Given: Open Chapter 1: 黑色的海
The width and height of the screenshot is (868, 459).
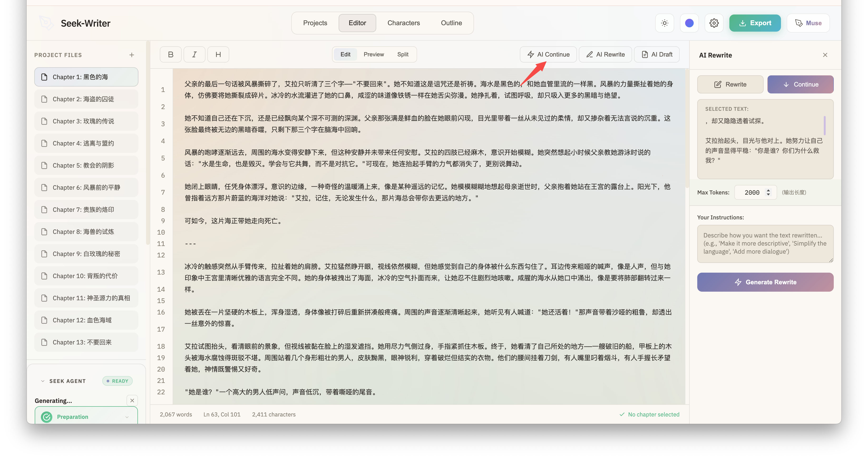Looking at the screenshot, I should [x=86, y=77].
